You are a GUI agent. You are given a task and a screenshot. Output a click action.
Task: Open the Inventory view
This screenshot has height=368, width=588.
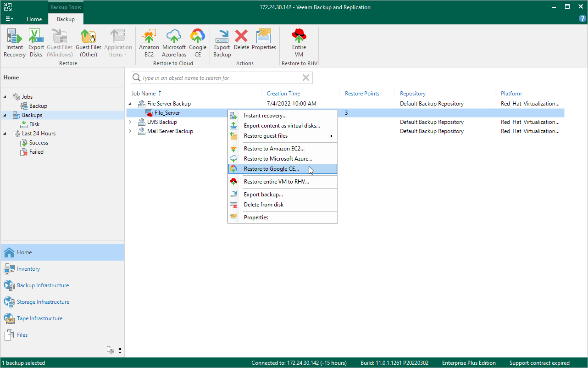pos(62,269)
